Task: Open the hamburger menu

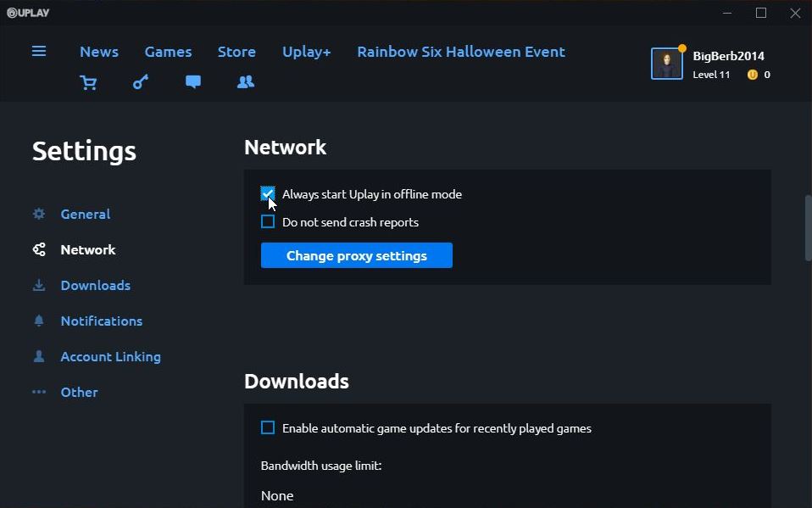Action: click(x=39, y=51)
